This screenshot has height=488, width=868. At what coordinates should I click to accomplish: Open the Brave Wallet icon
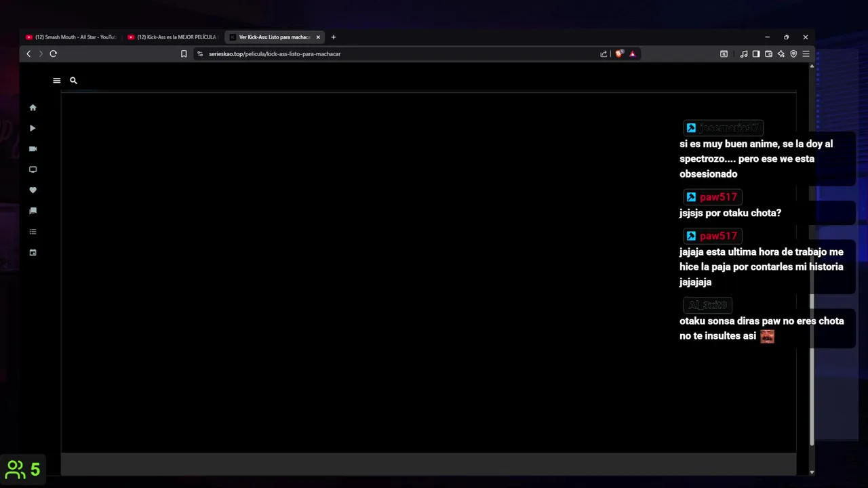point(768,54)
